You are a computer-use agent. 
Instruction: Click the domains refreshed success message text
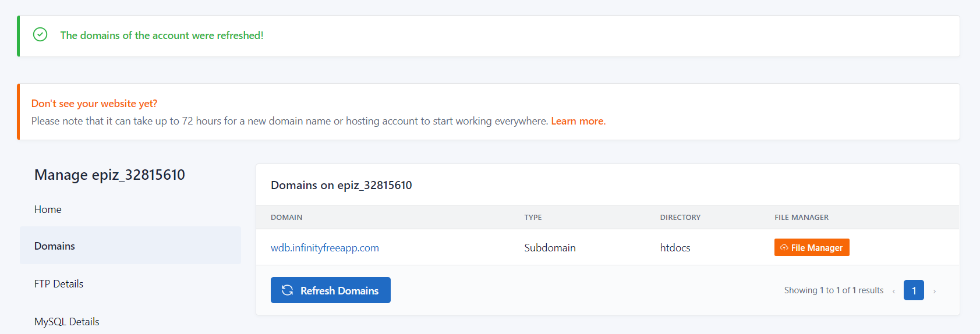(162, 35)
